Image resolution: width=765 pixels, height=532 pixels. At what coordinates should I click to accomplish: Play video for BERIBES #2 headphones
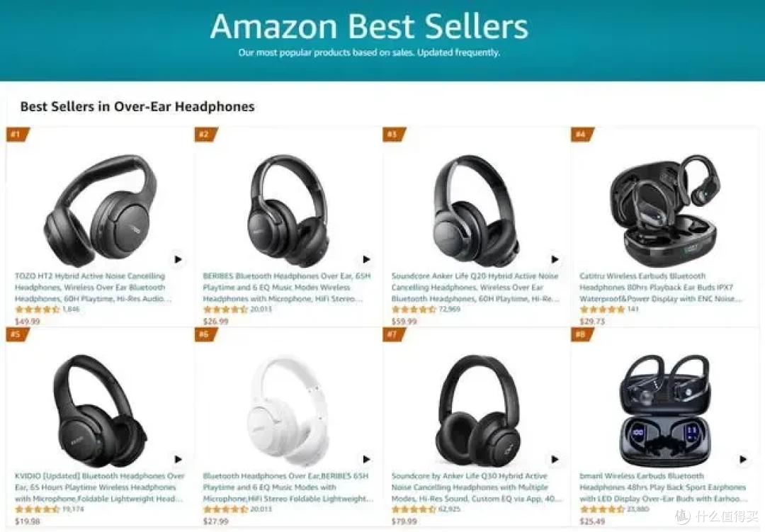pos(366,259)
